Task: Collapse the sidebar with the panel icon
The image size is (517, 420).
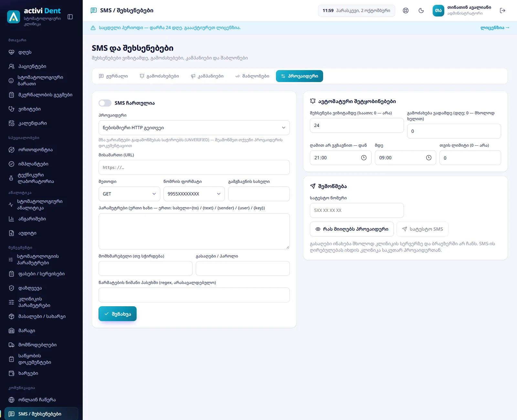Action: point(70,17)
